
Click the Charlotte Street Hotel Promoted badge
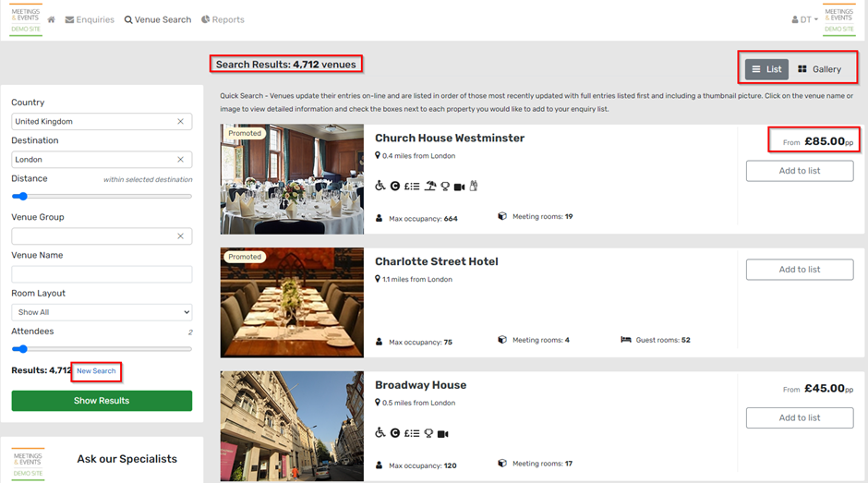245,257
